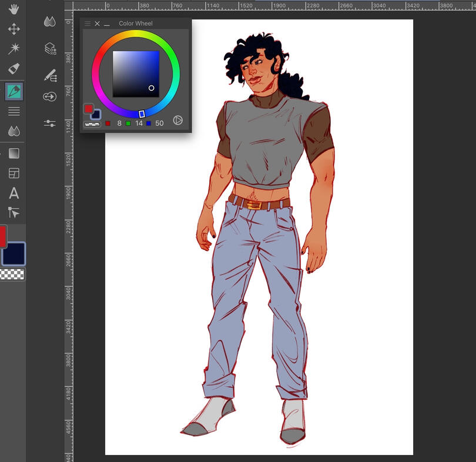This screenshot has height=462, width=476.
Task: Select the Text tool
Action: pyautogui.click(x=14, y=193)
